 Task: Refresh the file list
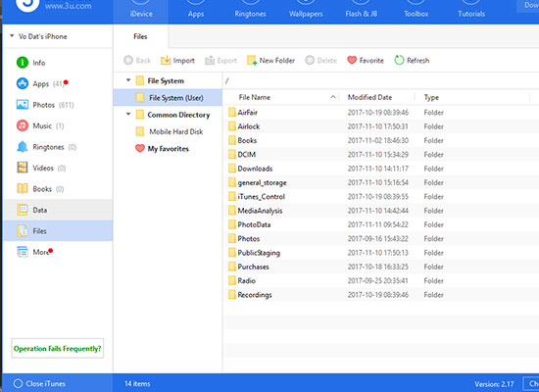412,61
